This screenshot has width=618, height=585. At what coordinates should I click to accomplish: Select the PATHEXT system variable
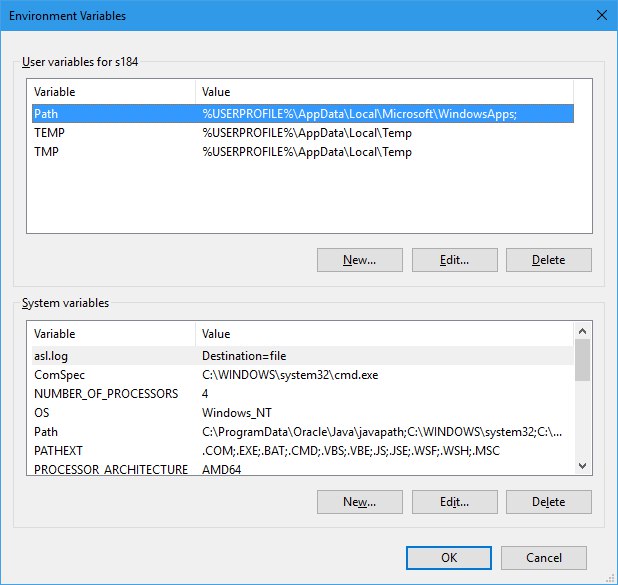coord(303,451)
